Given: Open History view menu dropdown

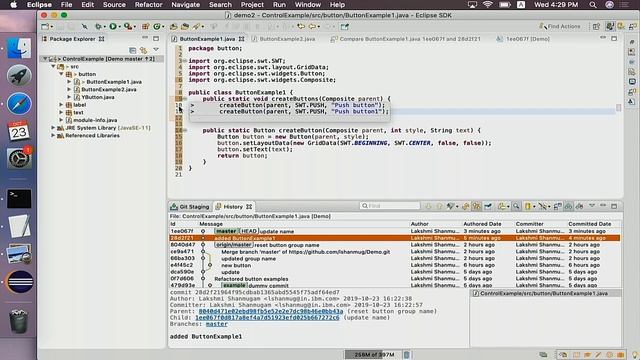Looking at the screenshot, I should pyautogui.click(x=591, y=206).
